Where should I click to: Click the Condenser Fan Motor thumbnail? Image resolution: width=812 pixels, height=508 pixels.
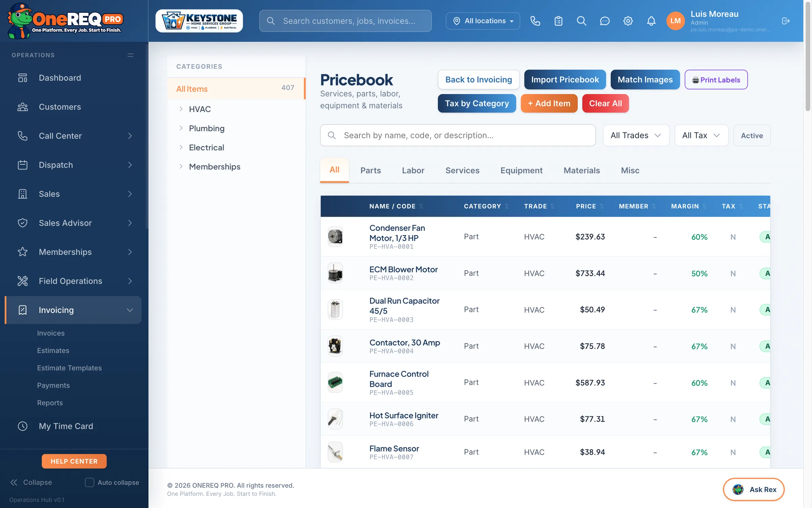pos(335,236)
